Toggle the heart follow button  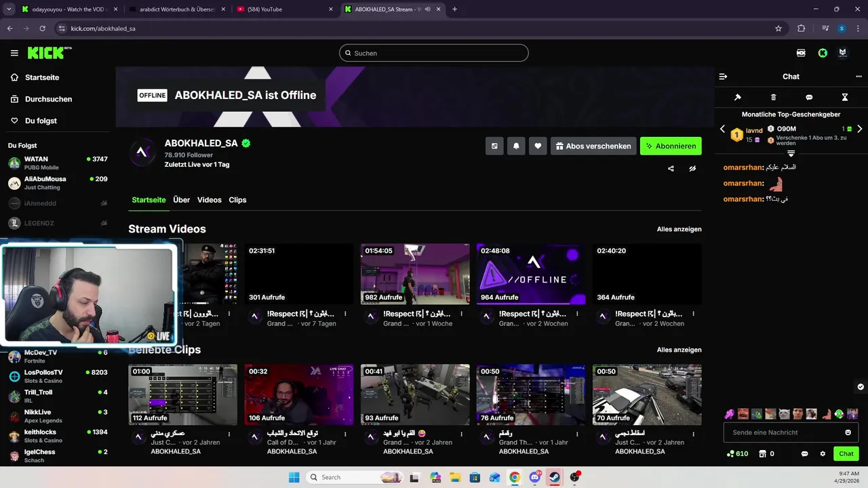(x=538, y=146)
